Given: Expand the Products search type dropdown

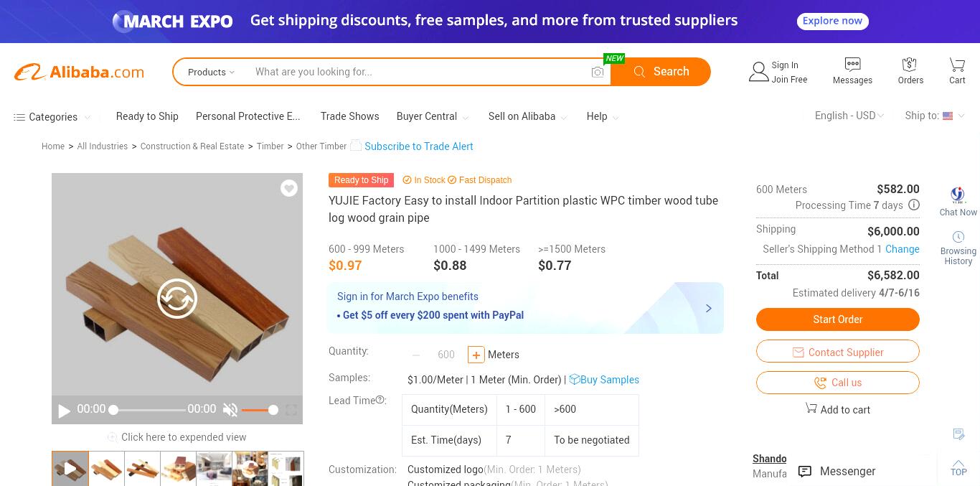Looking at the screenshot, I should coord(211,72).
